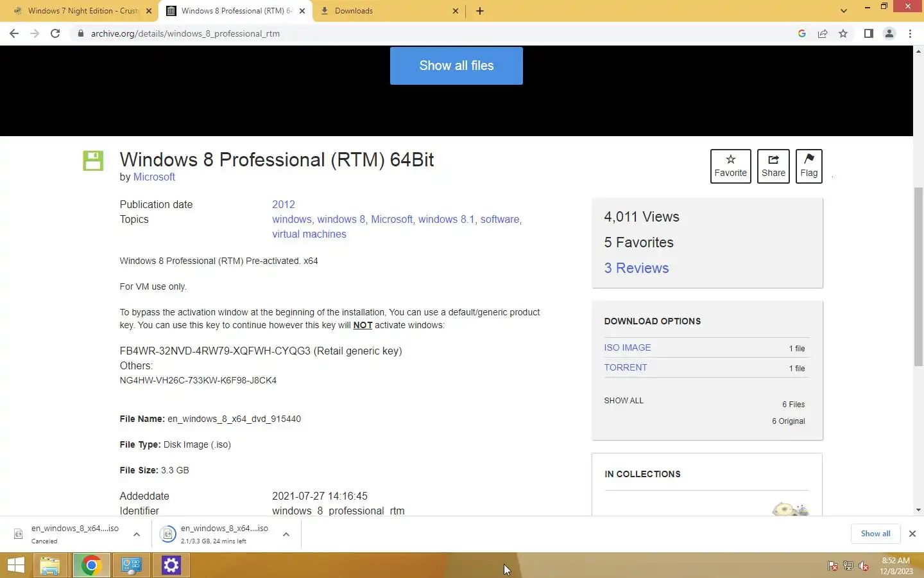The image size is (924, 578).
Task: Click the address bar URL field
Action: [436, 33]
